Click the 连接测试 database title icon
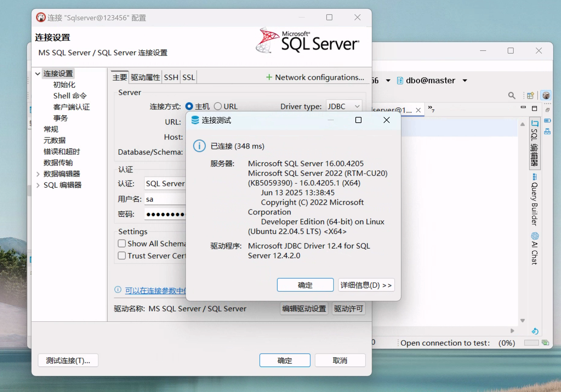 pyautogui.click(x=195, y=120)
